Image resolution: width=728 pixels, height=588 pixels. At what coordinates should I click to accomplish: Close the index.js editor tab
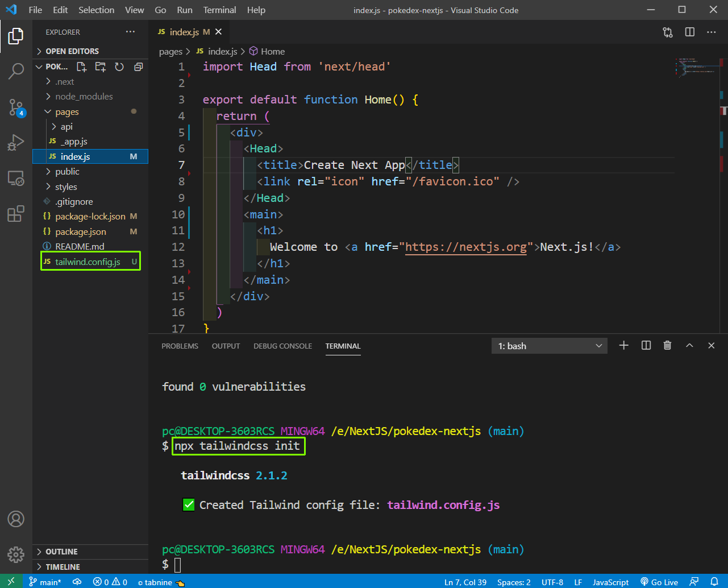tap(219, 32)
